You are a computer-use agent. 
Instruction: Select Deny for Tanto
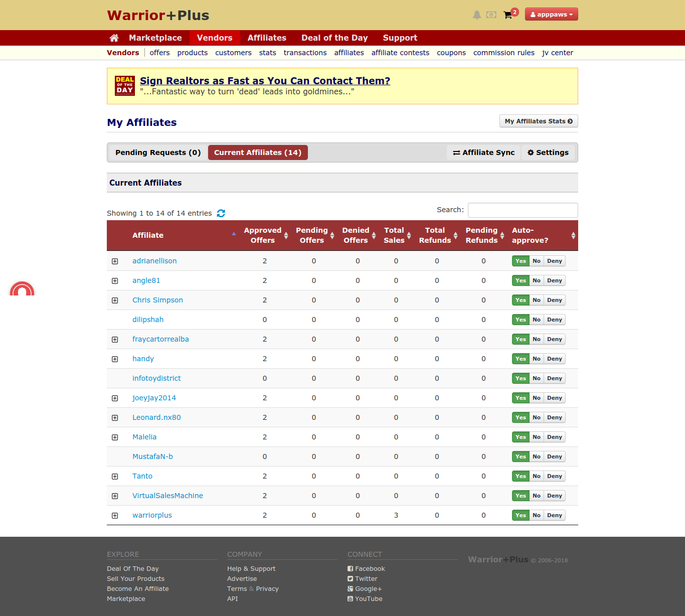pyautogui.click(x=555, y=476)
